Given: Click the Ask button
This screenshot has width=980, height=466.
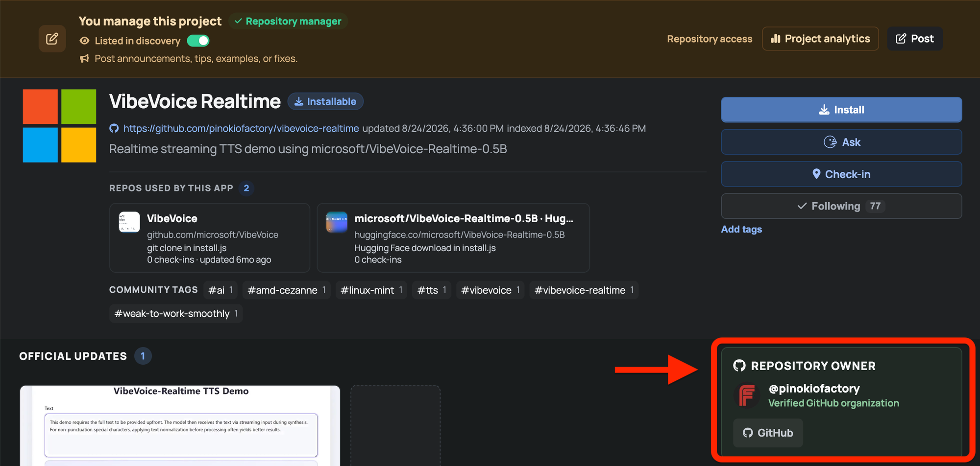Looking at the screenshot, I should coord(841,142).
